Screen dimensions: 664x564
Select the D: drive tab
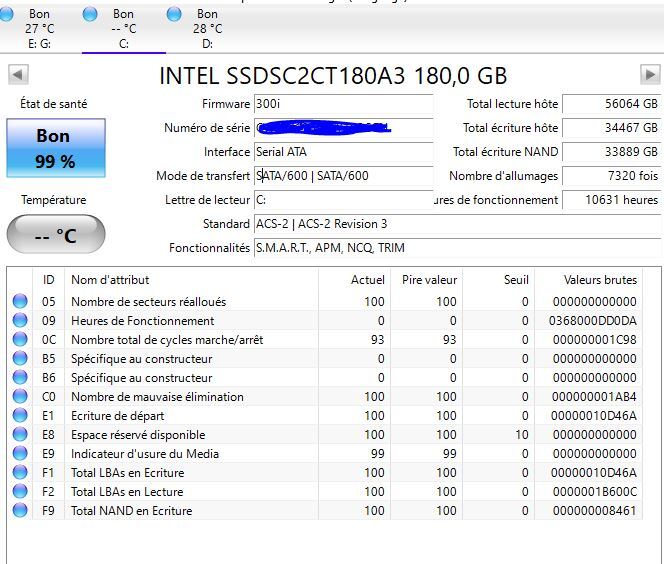click(208, 29)
